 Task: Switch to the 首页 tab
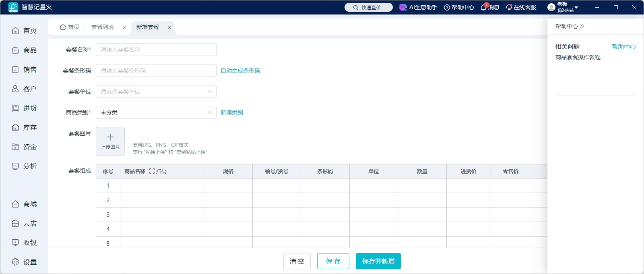[x=70, y=27]
